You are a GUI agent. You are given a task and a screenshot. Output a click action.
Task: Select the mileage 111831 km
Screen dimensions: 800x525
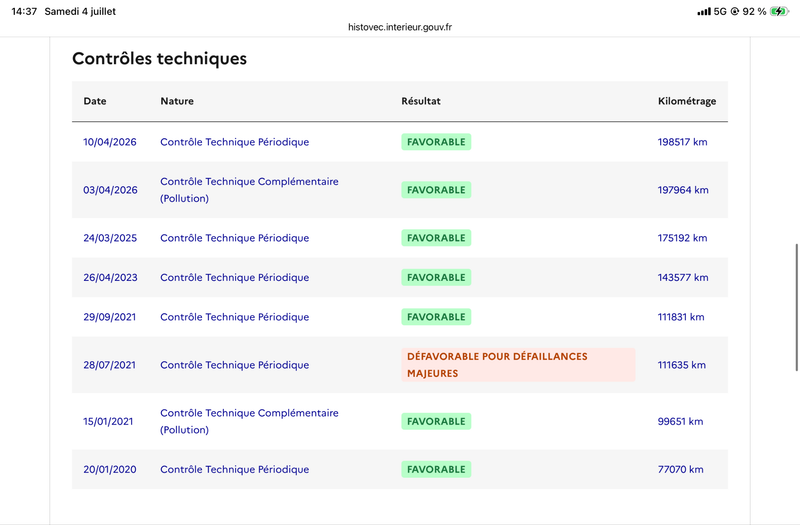coord(681,317)
